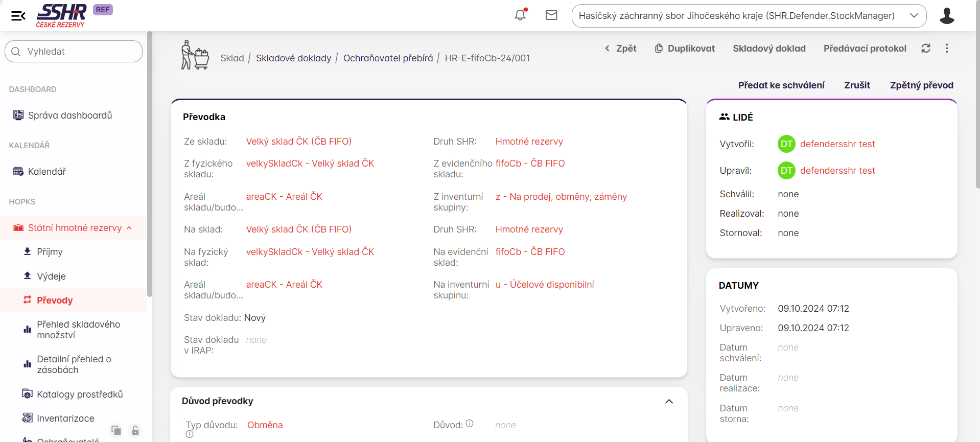Viewport: 980px width, 442px height.
Task: Open Příjmy in the sidebar
Action: 50,252
